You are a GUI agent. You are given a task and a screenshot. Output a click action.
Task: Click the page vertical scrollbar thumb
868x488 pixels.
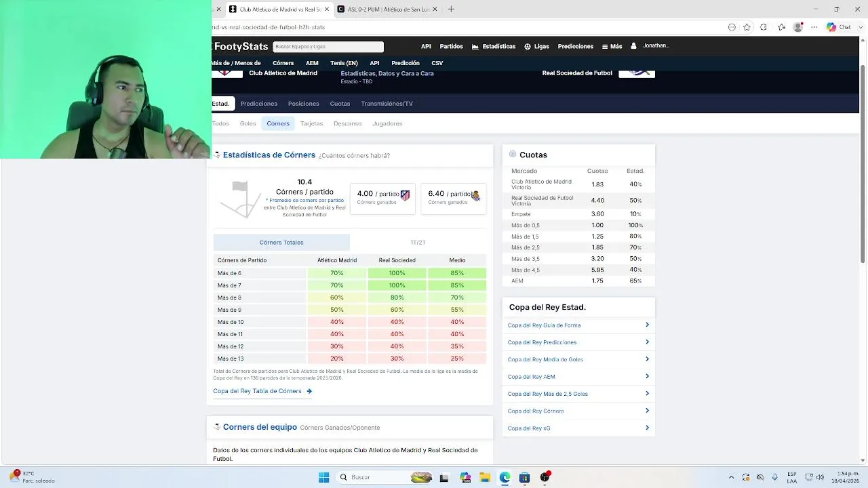pos(863,163)
